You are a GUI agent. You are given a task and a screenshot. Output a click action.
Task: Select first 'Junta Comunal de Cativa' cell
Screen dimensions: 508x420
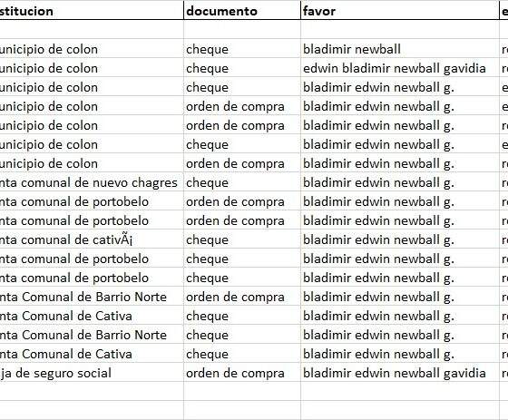coord(92,316)
